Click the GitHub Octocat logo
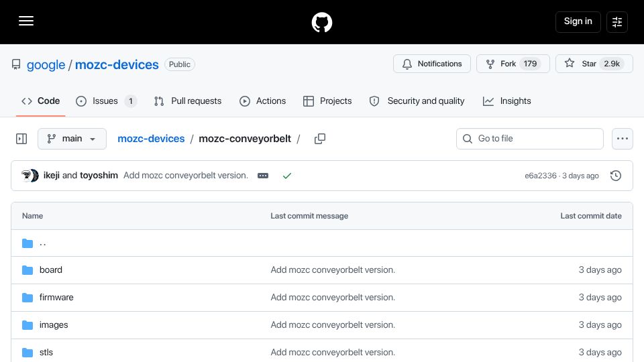644x362 pixels. [321, 22]
